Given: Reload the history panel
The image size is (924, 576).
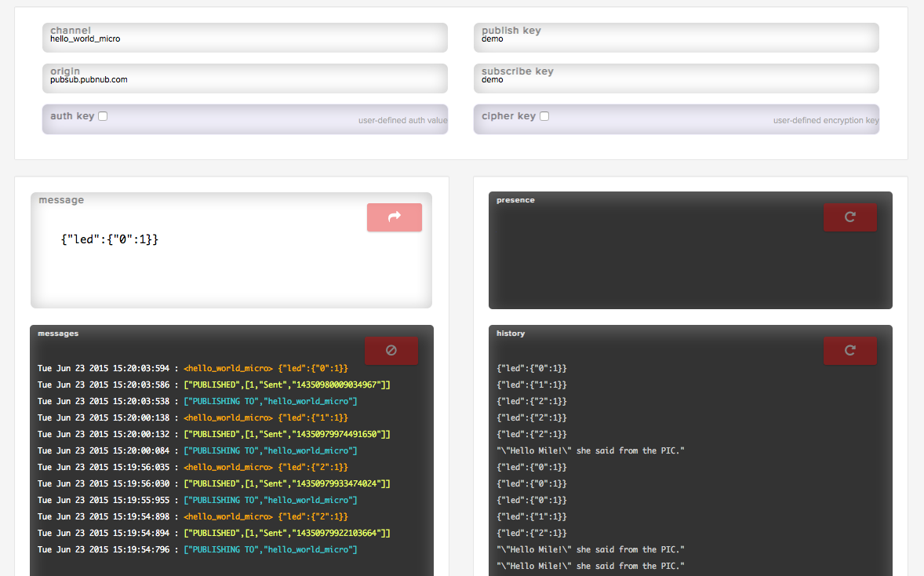Looking at the screenshot, I should [849, 351].
